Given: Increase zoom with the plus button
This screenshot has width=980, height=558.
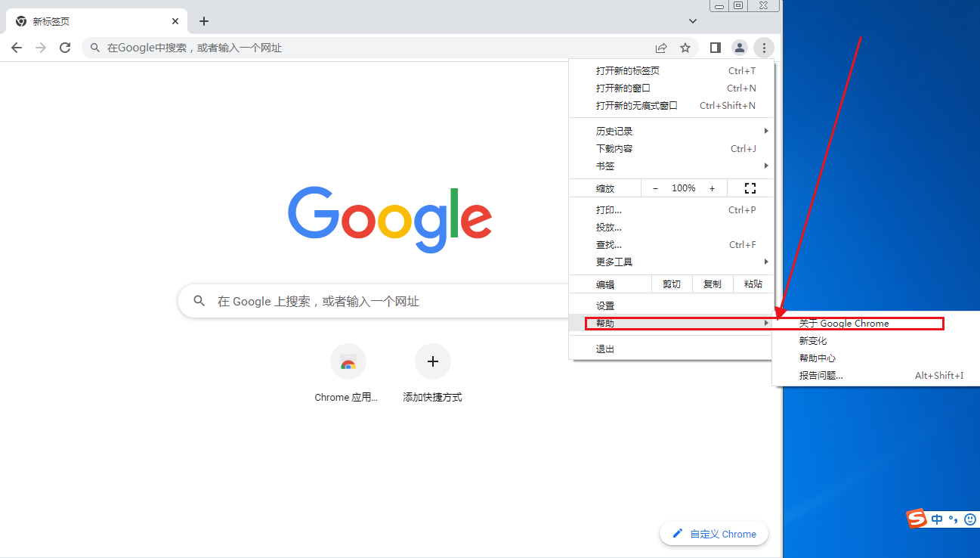Looking at the screenshot, I should [x=712, y=188].
